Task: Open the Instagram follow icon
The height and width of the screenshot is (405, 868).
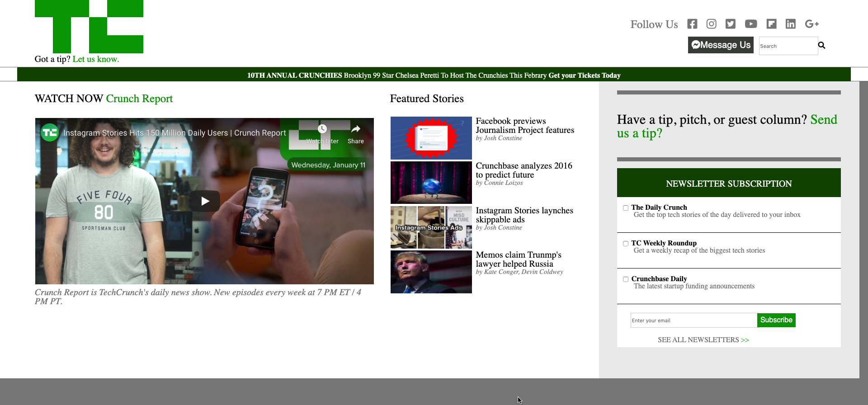Action: (x=711, y=24)
